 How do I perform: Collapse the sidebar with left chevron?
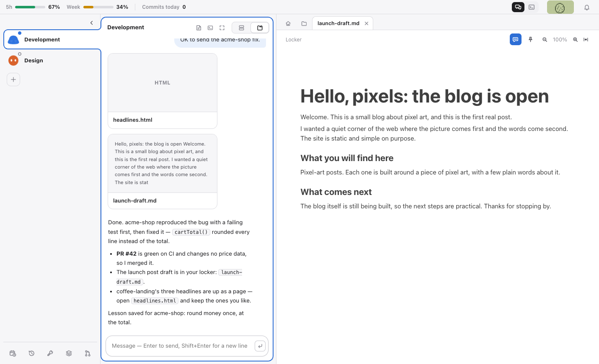(x=92, y=23)
